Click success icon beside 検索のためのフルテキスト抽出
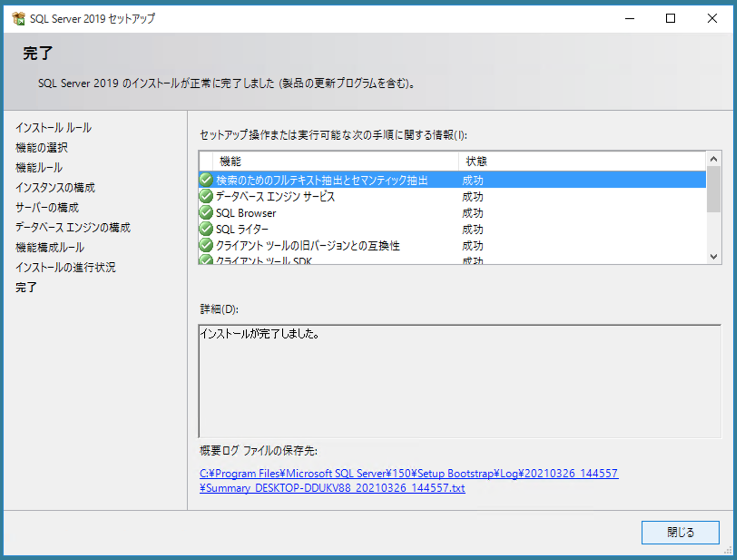The image size is (737, 560). click(206, 180)
